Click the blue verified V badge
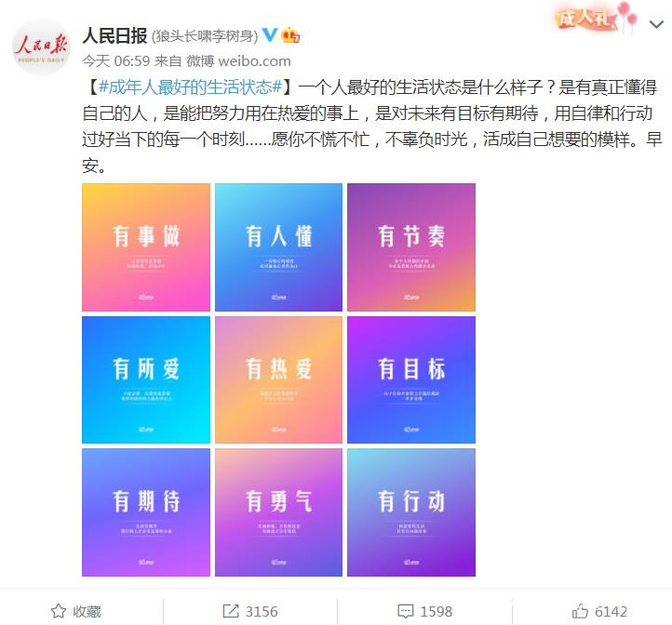The image size is (672, 625). click(270, 34)
